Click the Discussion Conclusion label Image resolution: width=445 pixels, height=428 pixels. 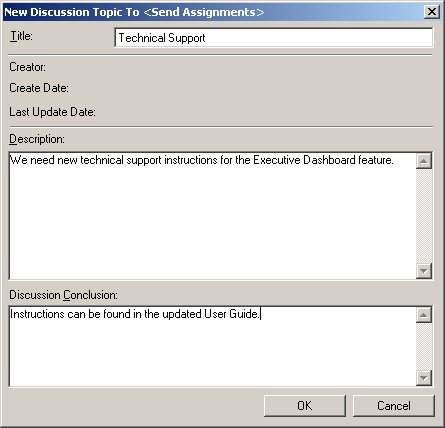[63, 295]
